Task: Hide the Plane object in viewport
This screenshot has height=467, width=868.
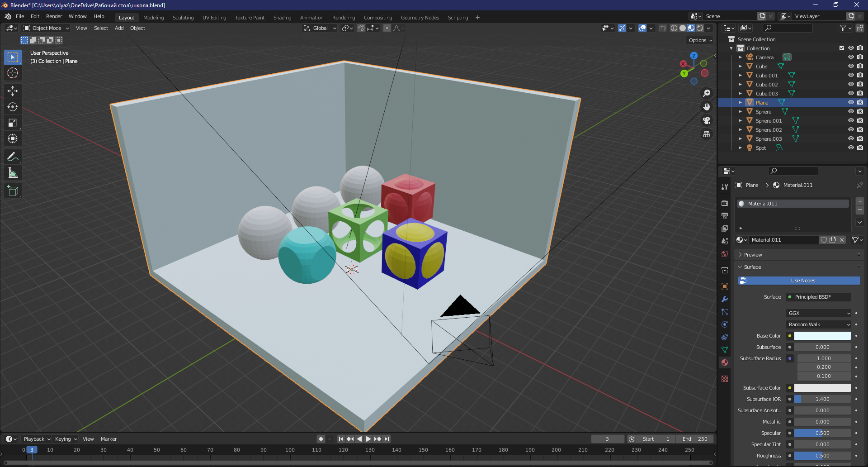Action: click(851, 102)
